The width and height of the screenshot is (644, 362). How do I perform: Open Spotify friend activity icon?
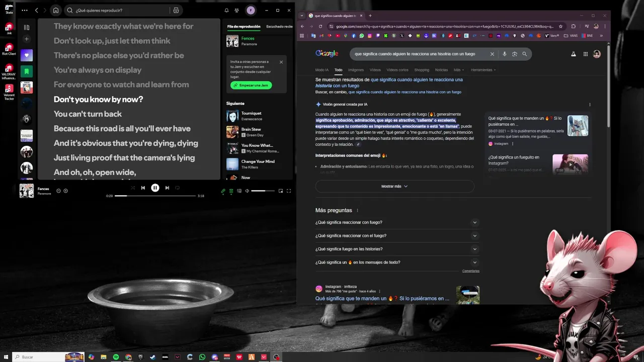coord(236,10)
